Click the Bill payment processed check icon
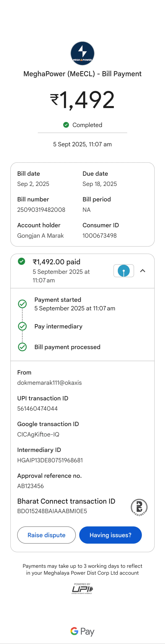 pos(22,347)
